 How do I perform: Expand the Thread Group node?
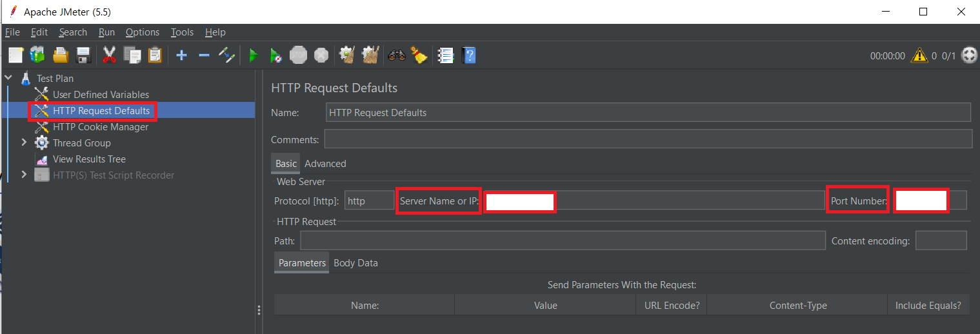(x=25, y=142)
